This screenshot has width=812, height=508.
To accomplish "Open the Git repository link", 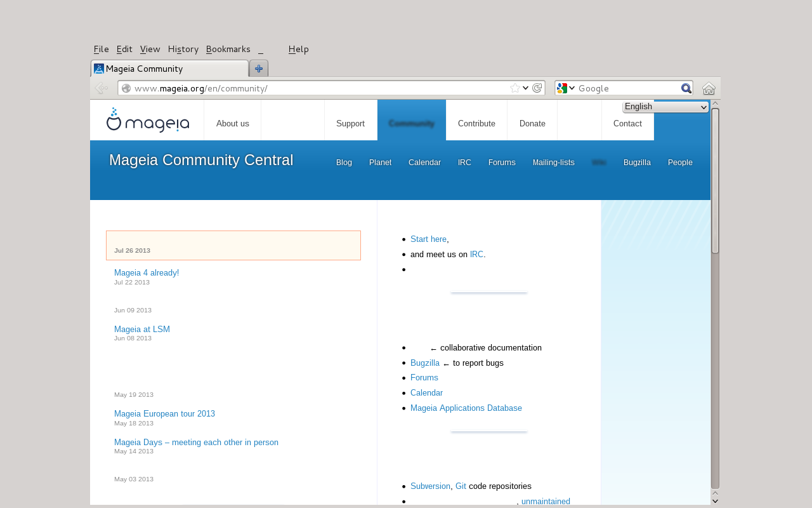I will tap(461, 486).
